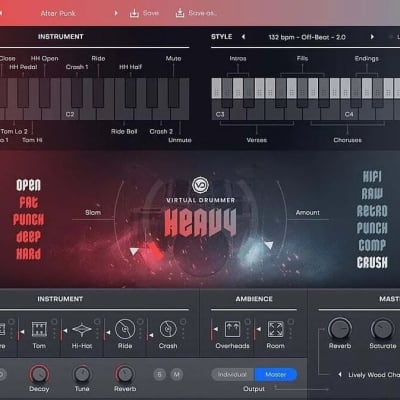Screen dimensions: 400x400
Task: Select the left-side Punch kit character
Action: click(29, 220)
